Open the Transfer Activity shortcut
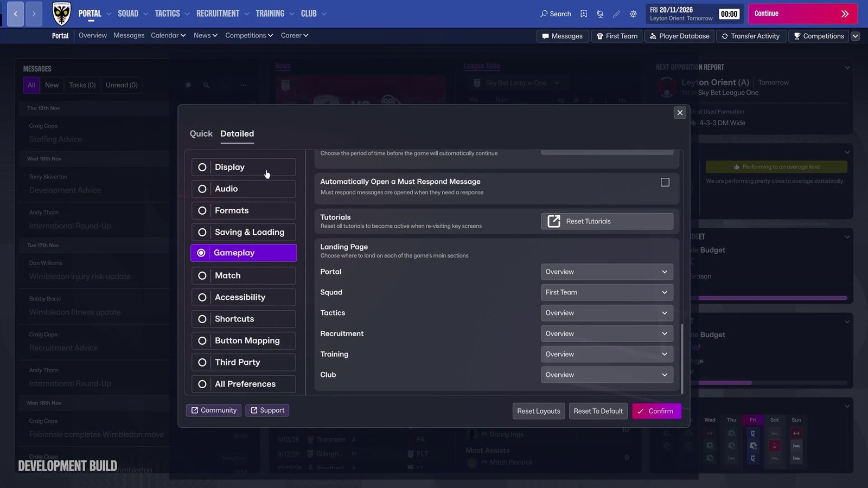868x488 pixels. tap(751, 36)
